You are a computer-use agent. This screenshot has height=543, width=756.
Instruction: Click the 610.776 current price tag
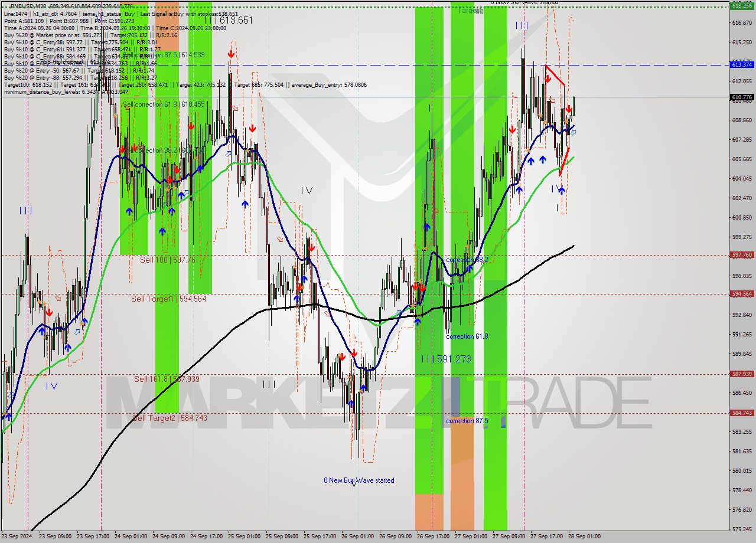click(742, 97)
